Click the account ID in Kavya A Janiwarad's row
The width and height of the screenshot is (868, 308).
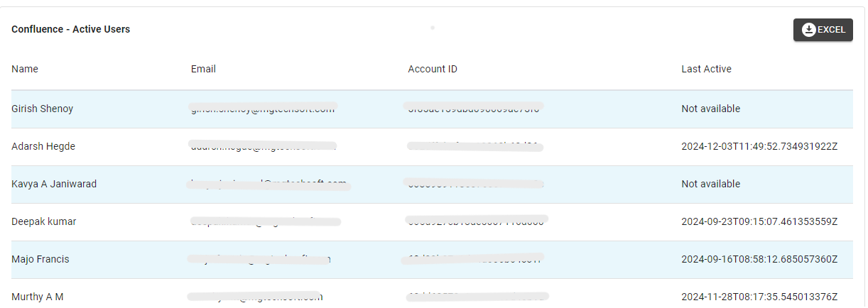(x=474, y=184)
